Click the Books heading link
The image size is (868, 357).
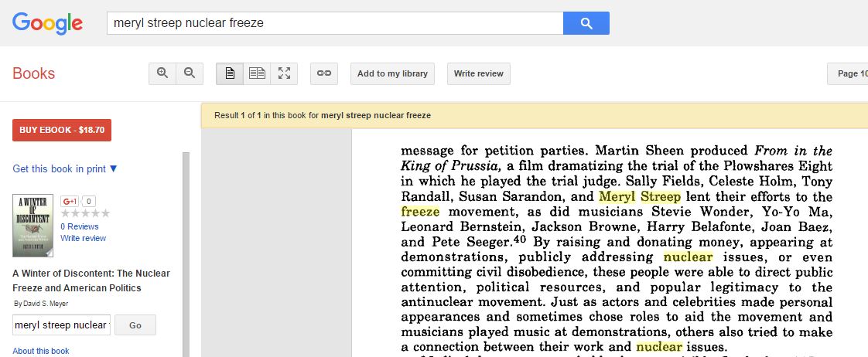coord(34,73)
